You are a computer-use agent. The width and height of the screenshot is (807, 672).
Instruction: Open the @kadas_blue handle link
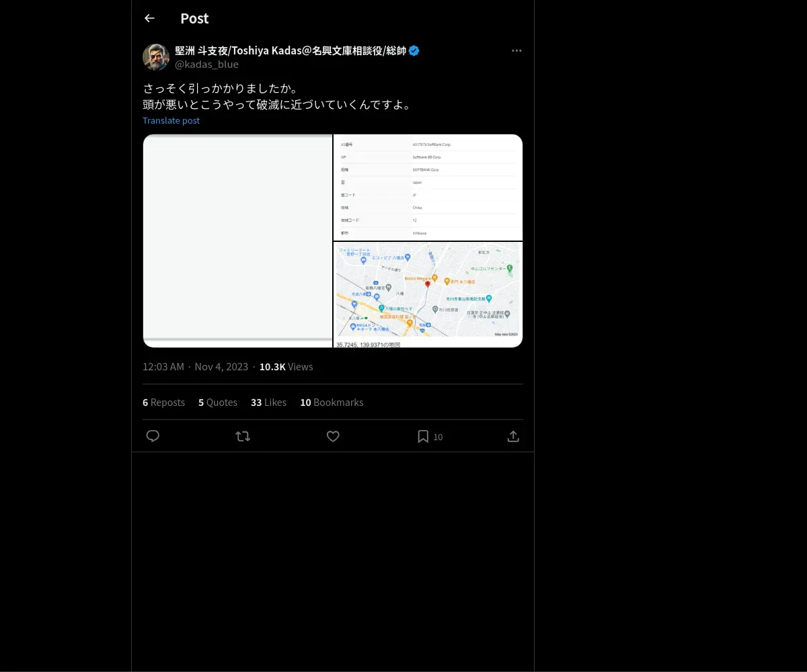pyautogui.click(x=206, y=65)
